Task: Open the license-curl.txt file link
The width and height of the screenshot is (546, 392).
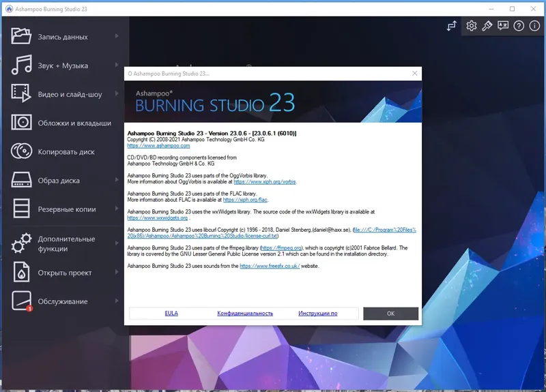Action: tap(272, 232)
